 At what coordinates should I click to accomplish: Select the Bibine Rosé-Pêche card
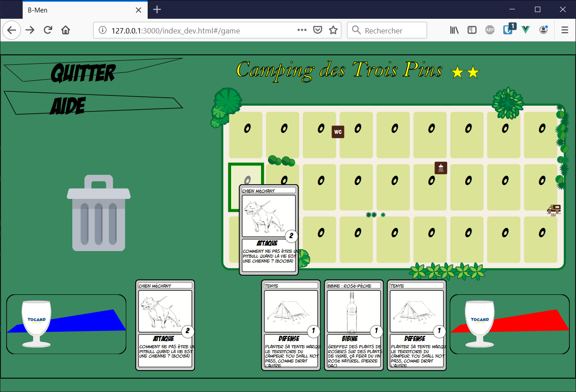354,325
